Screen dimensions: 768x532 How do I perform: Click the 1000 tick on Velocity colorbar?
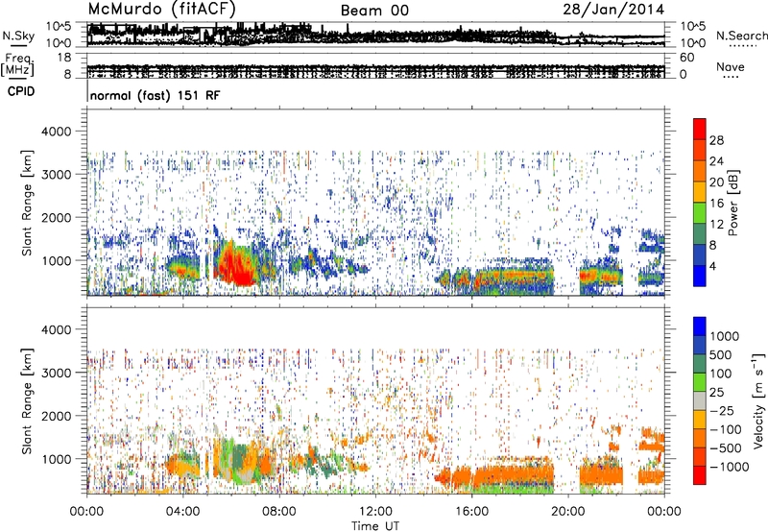point(724,336)
